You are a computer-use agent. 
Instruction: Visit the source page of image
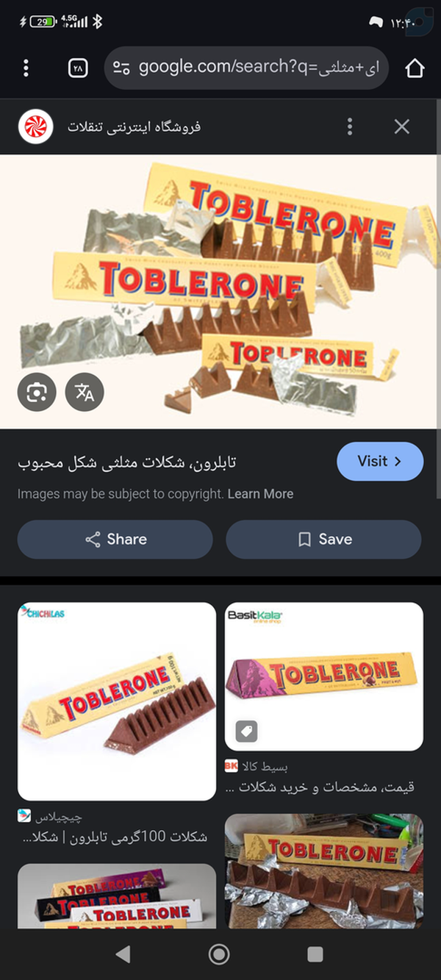coord(380,462)
